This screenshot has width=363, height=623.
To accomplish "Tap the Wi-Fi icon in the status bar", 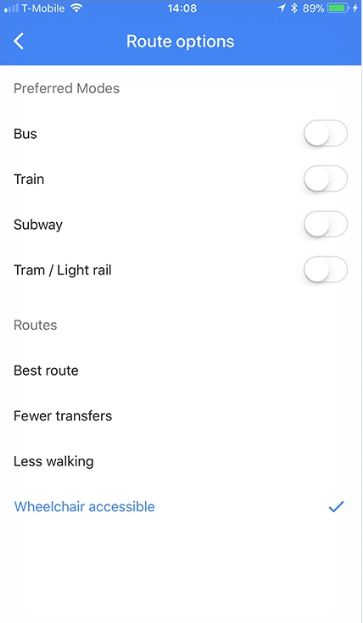I will tap(76, 8).
